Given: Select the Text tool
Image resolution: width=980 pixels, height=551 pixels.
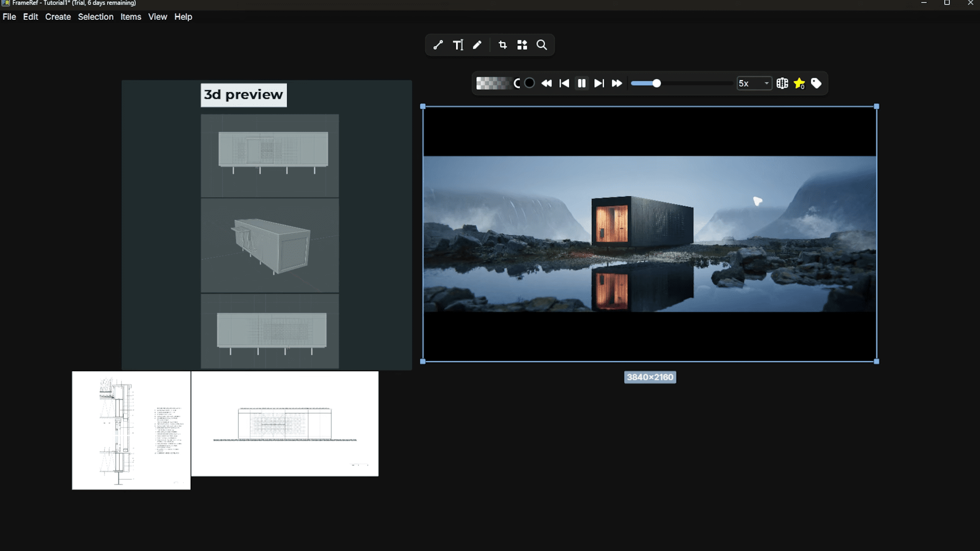Looking at the screenshot, I should point(458,45).
